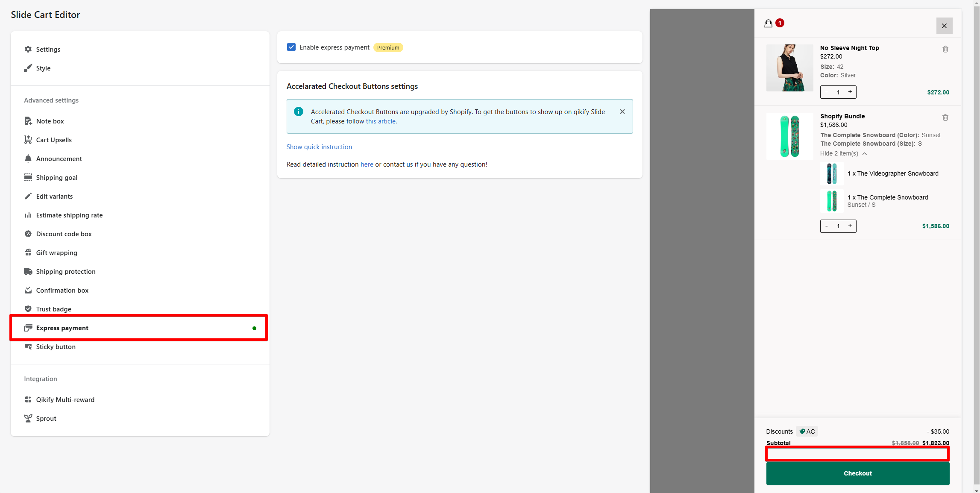
Task: Delete No Sleeve Night Top from cart
Action: click(x=945, y=49)
